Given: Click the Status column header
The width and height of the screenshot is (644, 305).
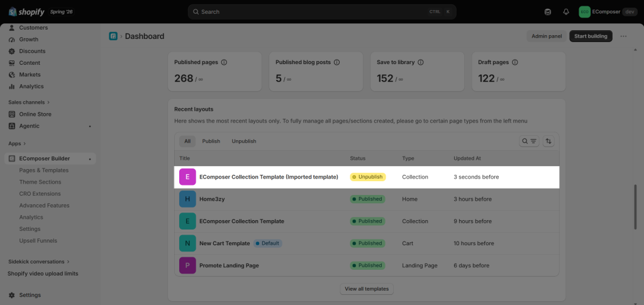Looking at the screenshot, I should click(x=357, y=158).
